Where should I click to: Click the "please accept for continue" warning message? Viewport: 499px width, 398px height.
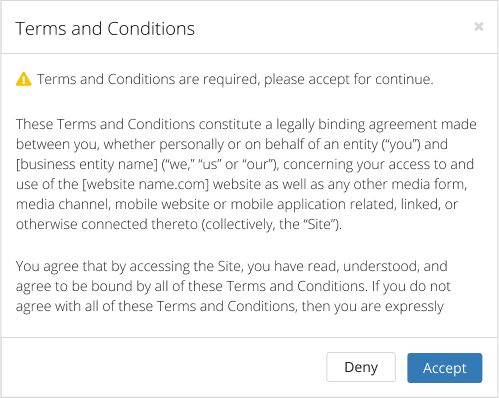pos(348,79)
